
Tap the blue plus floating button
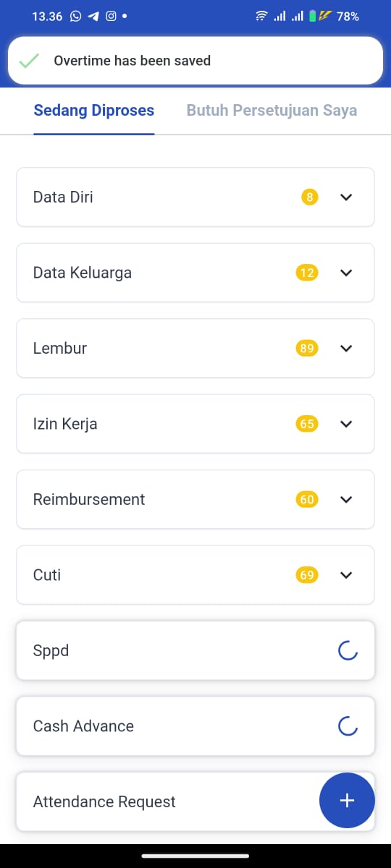(x=347, y=800)
